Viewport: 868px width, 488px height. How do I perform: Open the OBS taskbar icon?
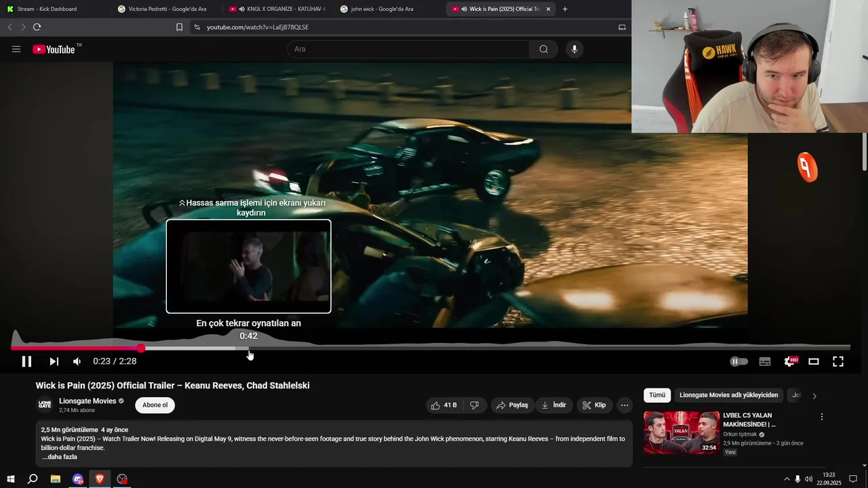click(x=122, y=479)
